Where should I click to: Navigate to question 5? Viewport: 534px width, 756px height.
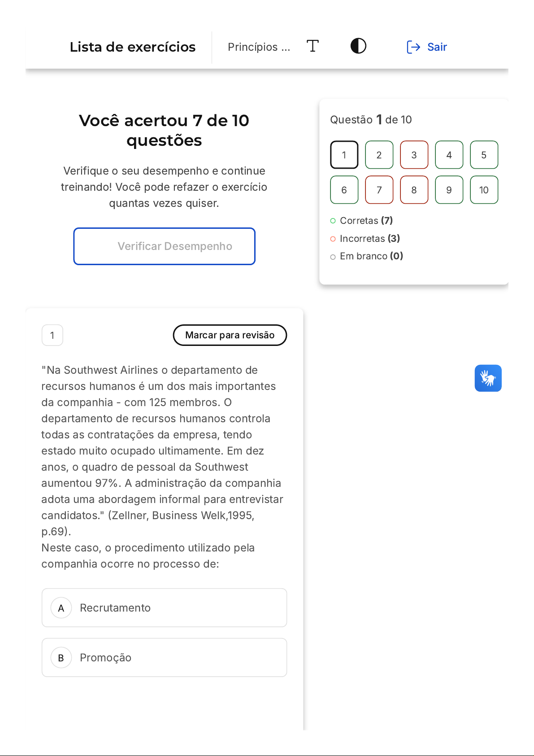point(484,155)
